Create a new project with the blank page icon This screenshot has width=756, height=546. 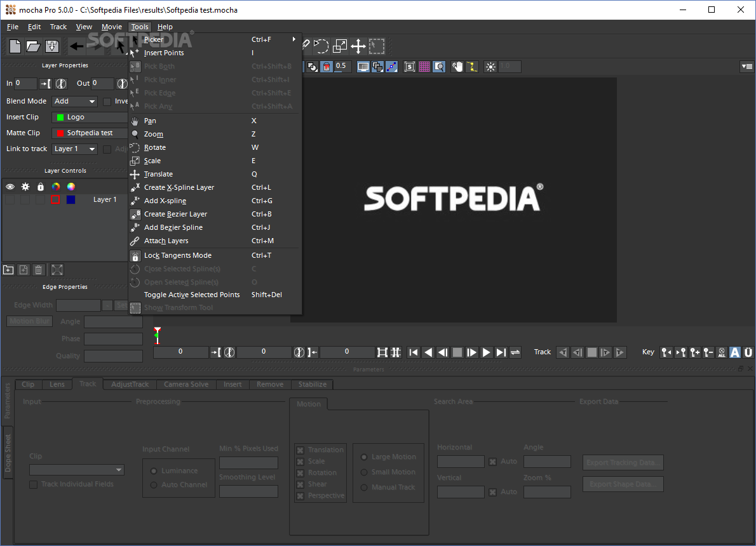pos(15,46)
